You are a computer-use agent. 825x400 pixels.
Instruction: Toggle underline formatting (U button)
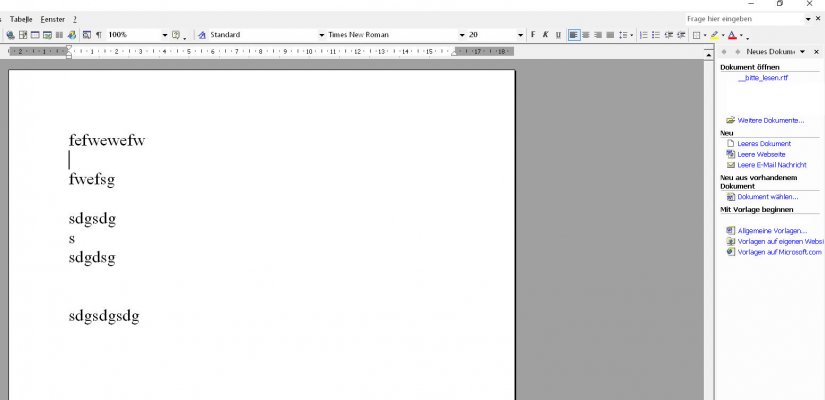pyautogui.click(x=558, y=35)
